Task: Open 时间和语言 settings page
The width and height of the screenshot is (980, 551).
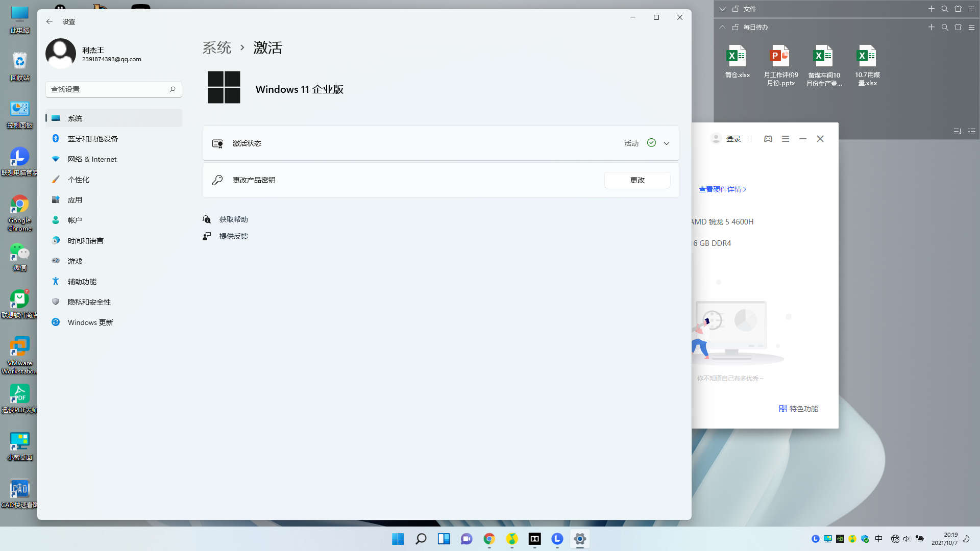Action: click(x=114, y=241)
